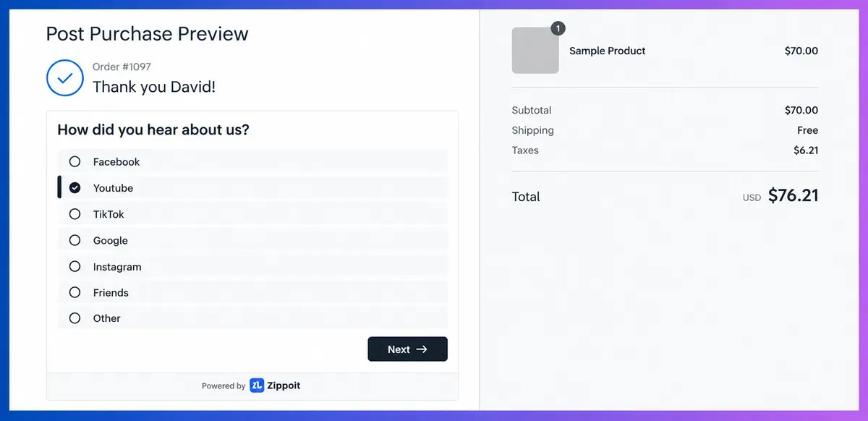Click the Thank you David! heading
The height and width of the screenshot is (421, 868).
(x=154, y=87)
